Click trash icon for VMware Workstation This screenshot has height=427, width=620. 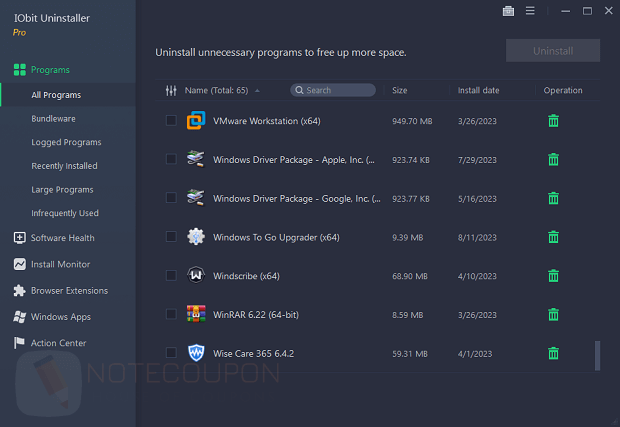(x=554, y=121)
